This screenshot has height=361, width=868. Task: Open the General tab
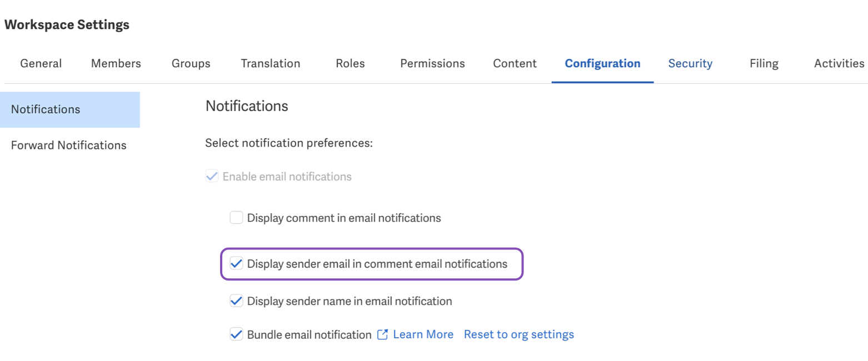(41, 63)
